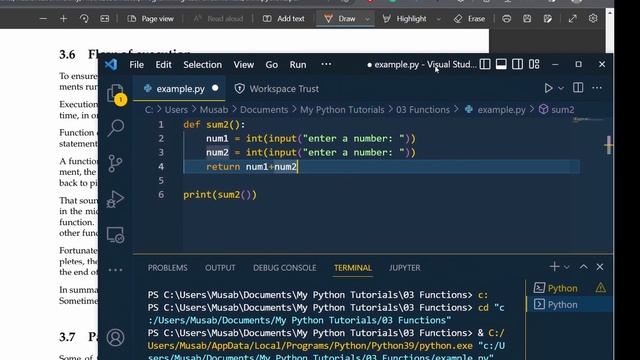Select the Erase tool in PDF toolbar

click(469, 19)
